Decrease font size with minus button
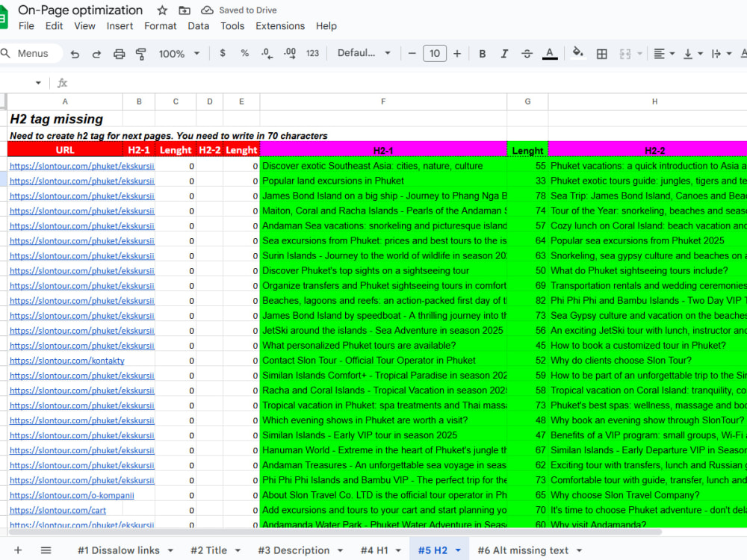 point(412,53)
